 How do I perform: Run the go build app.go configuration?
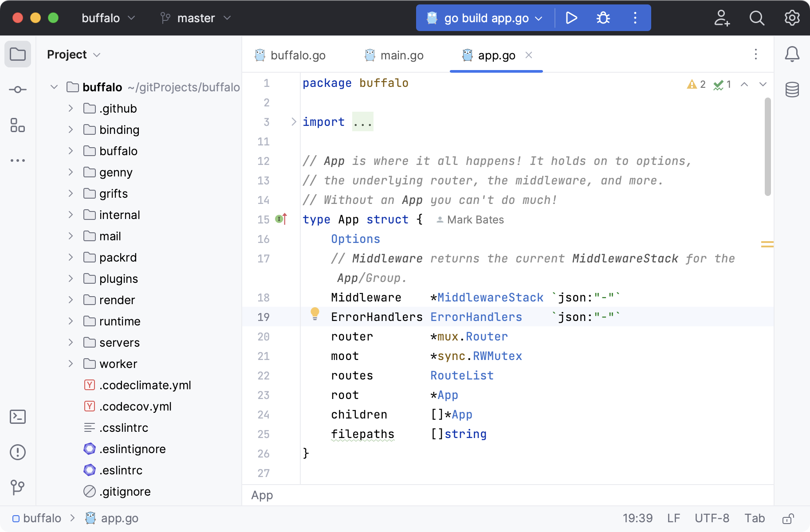point(571,18)
